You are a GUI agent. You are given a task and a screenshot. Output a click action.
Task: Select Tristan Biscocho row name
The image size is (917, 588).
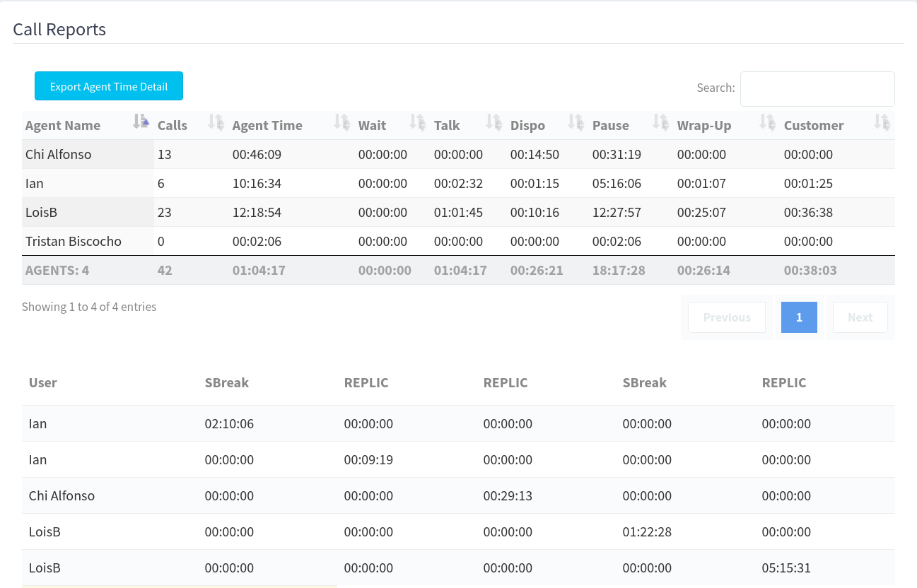click(74, 241)
